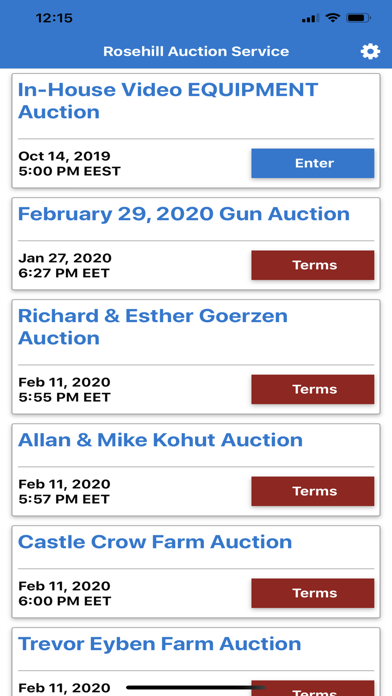Open Terms for Castle Crow Farm Auction

click(x=313, y=593)
